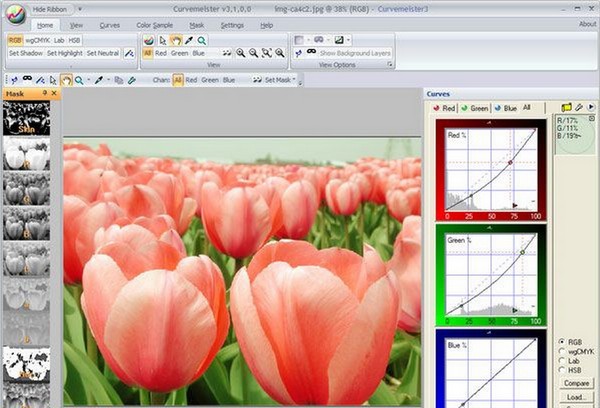Viewport: 600px width, 408px height.
Task: Select the Skin mask thumbnail
Action: click(x=27, y=118)
